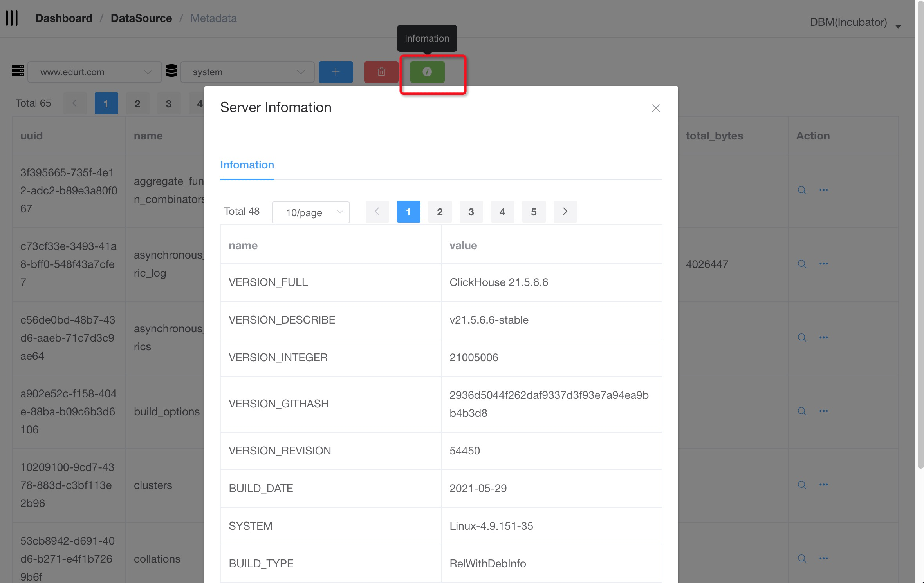Select page 2 in dialog pagination
This screenshot has width=924, height=583.
pyautogui.click(x=440, y=212)
